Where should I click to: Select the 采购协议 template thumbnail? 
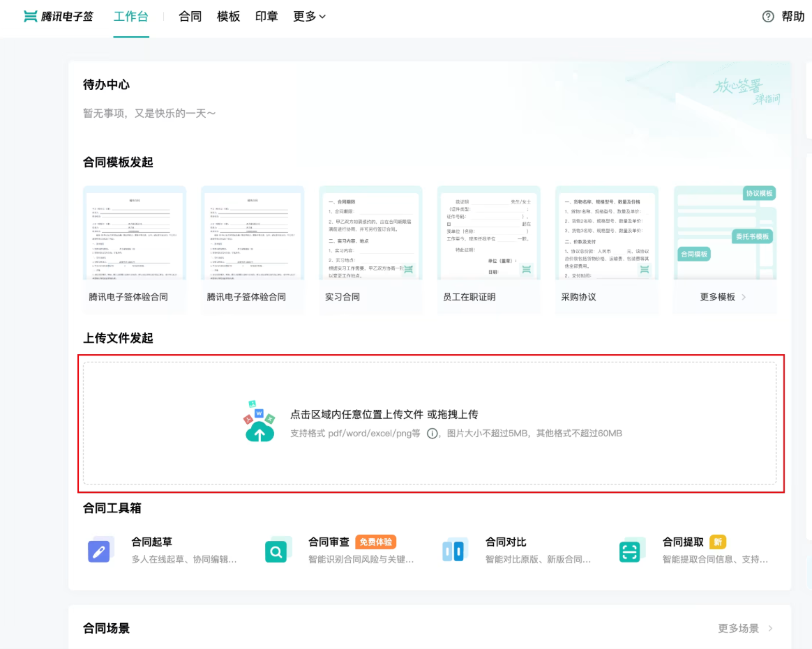click(x=606, y=233)
